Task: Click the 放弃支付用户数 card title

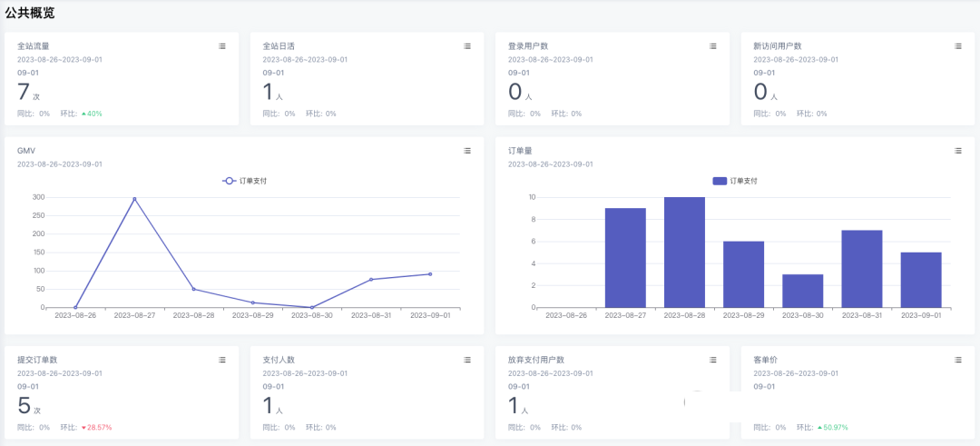Action: point(536,360)
